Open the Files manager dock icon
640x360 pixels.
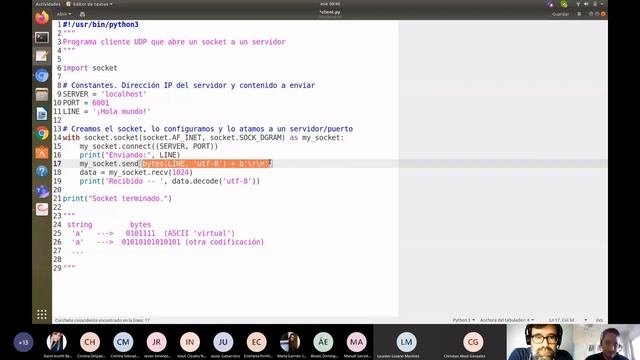[x=42, y=95]
